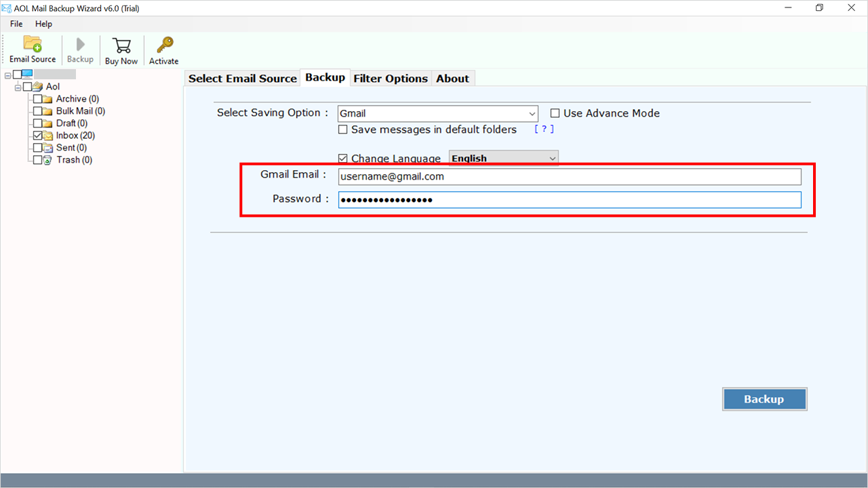Click the Draft folder icon
Screen dimensions: 868x488
[47, 123]
